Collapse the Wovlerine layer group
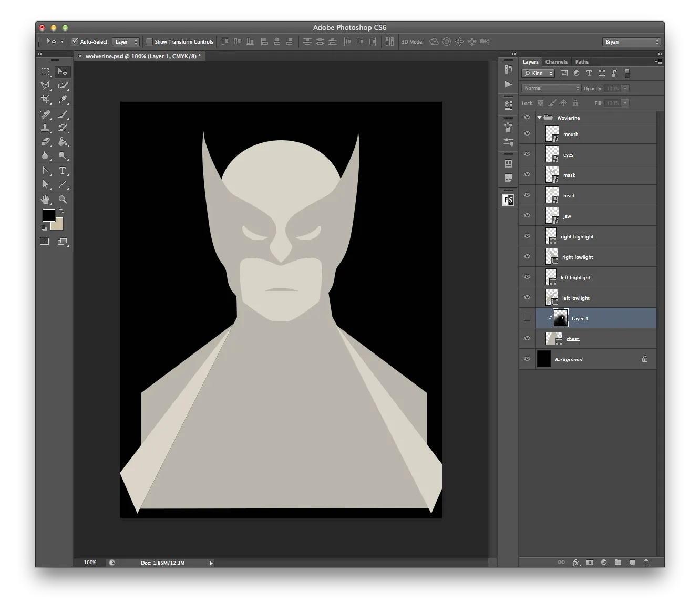The height and width of the screenshot is (614, 700). (x=539, y=118)
